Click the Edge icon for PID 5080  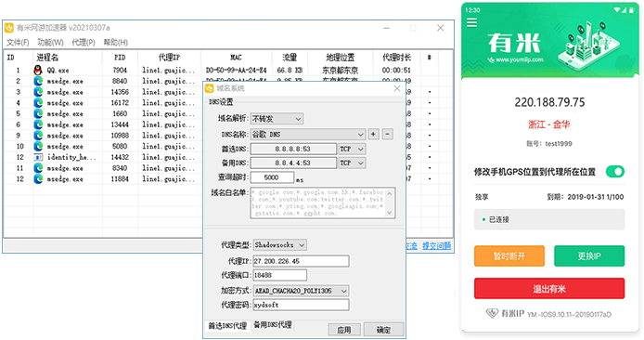click(x=38, y=147)
